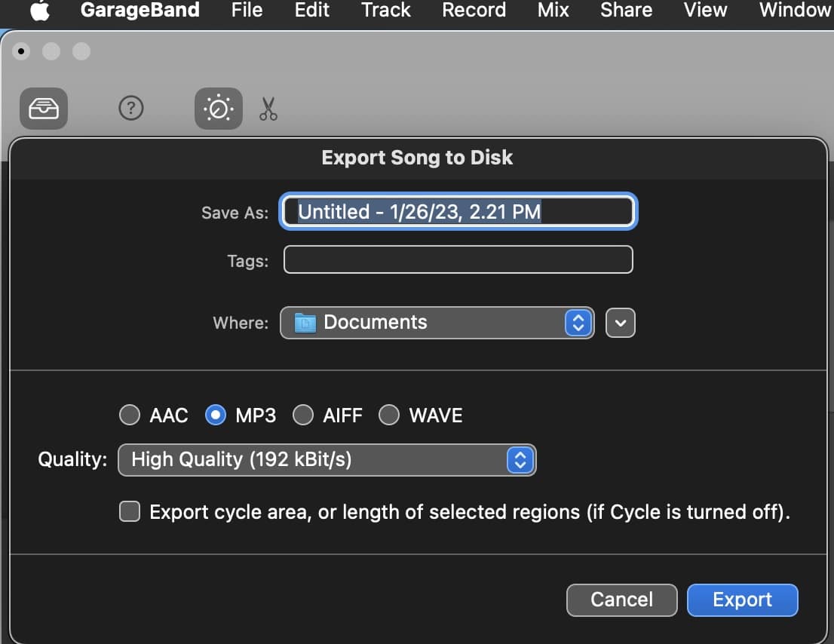The height and width of the screenshot is (644, 834).
Task: Open the Share menu
Action: [x=626, y=11]
